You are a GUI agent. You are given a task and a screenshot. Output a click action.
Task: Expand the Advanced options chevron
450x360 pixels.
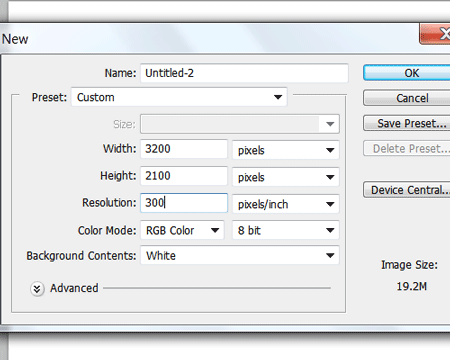pos(37,289)
